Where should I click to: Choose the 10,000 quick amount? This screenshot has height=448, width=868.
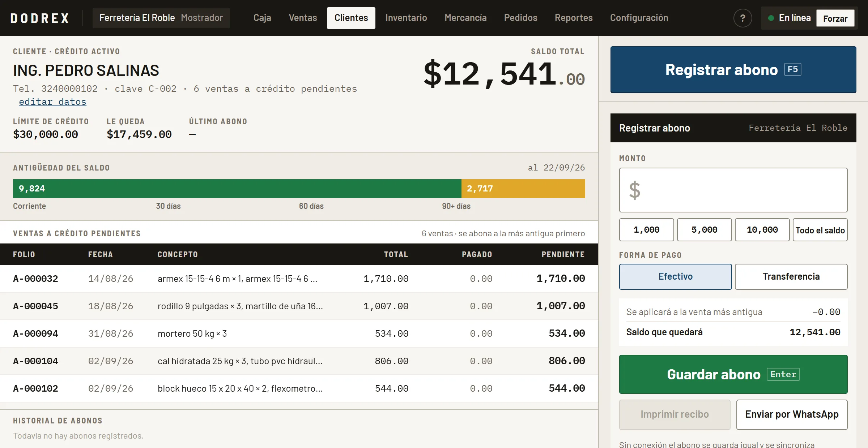pos(762,230)
